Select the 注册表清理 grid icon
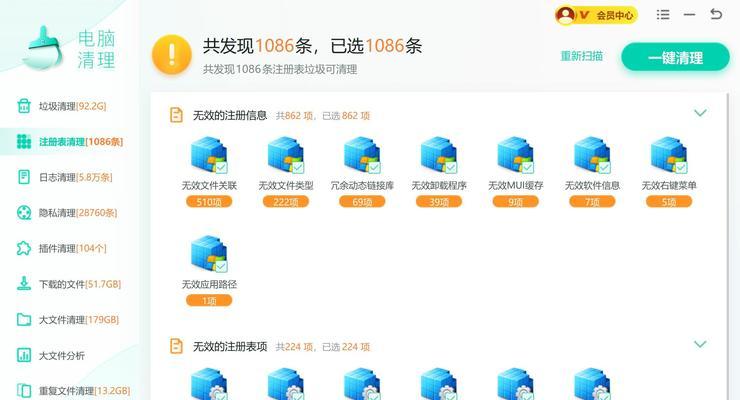Viewport: 740px width, 400px height. point(24,142)
